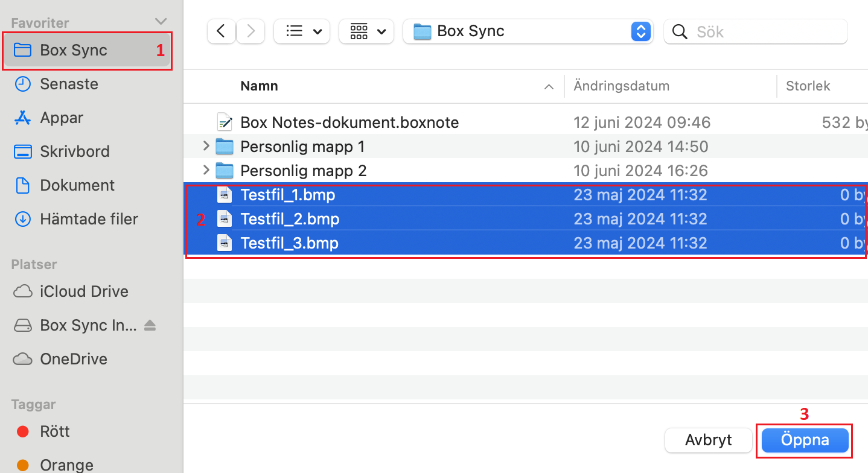Select the Rött tag
The width and height of the screenshot is (868, 473).
pyautogui.click(x=54, y=431)
